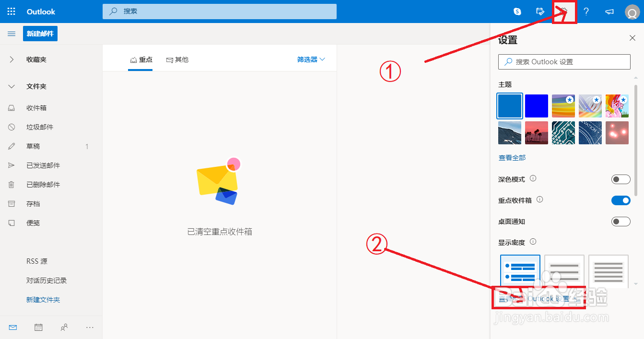
Task: Select the blueprint theme thumbnail
Action: pos(590,133)
